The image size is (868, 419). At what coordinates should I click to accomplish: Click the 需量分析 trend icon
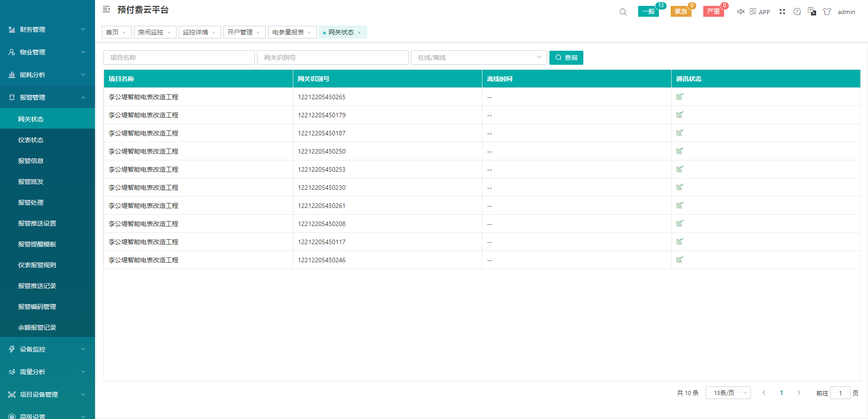[12, 372]
